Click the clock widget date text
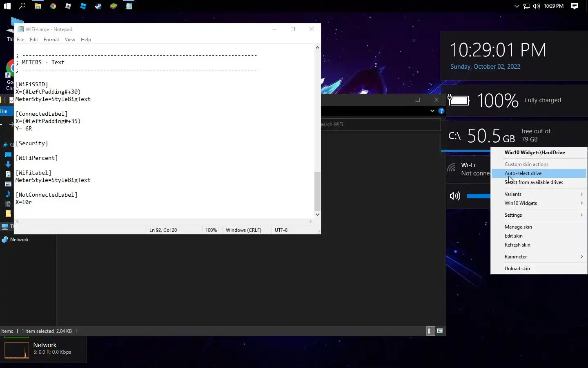 click(x=485, y=67)
